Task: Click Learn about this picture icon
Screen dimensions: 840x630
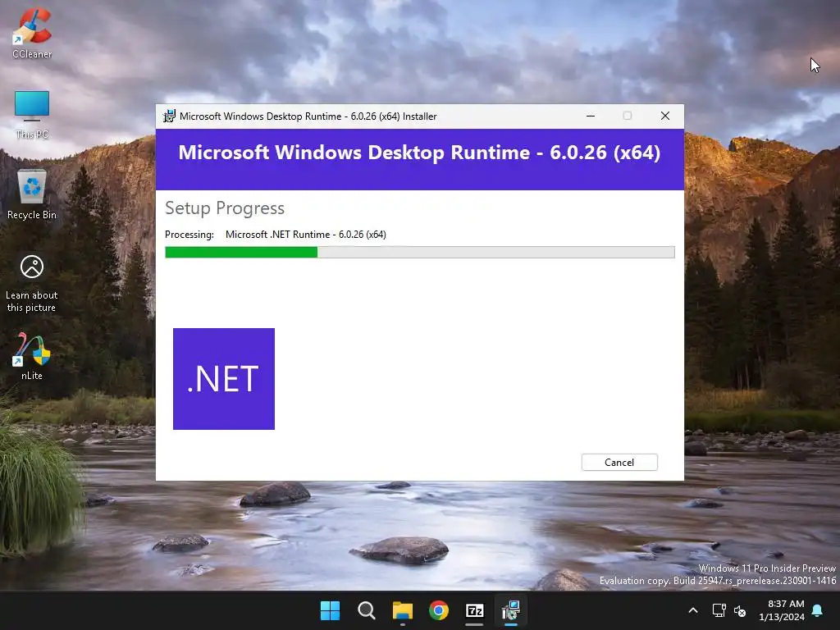Action: tap(32, 284)
